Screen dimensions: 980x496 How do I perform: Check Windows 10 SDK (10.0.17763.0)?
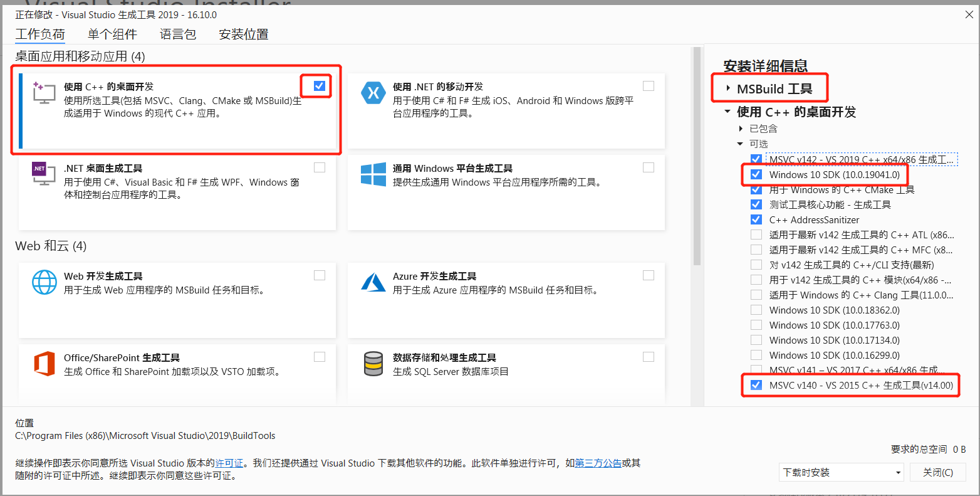[x=756, y=325]
